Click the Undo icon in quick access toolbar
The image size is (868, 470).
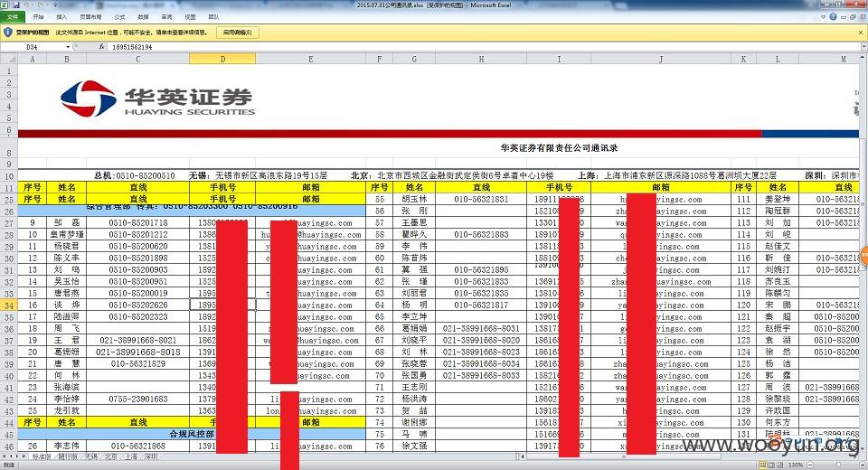point(26,5)
